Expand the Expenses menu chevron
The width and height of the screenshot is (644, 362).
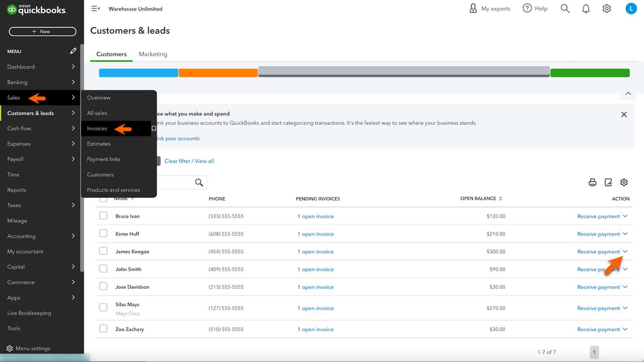(73, 144)
